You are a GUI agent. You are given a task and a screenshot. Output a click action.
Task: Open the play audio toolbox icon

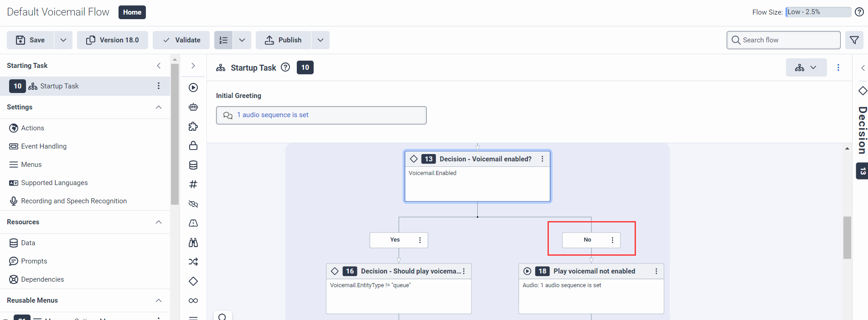click(193, 88)
